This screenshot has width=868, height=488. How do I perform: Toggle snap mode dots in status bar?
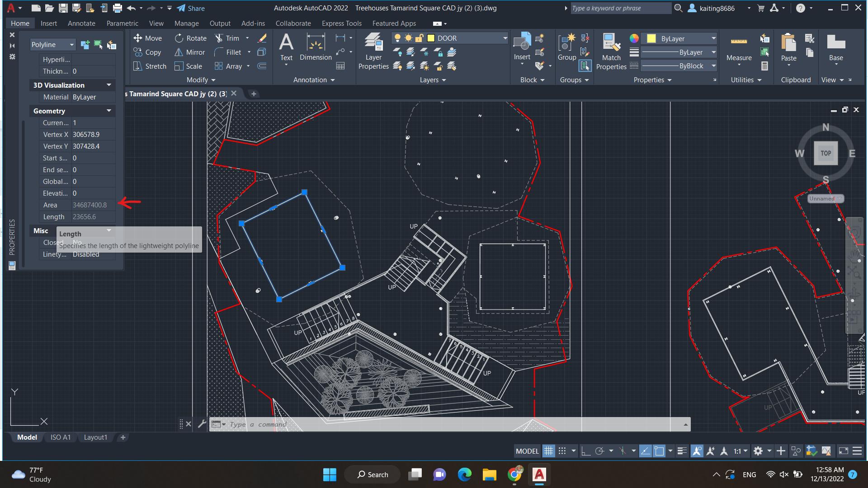562,451
